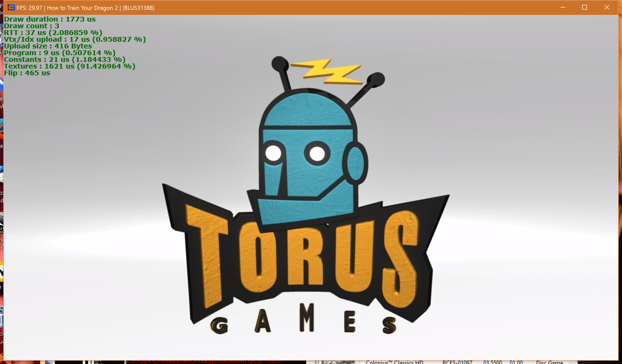Click the window title text with BLUS31388
Viewport: 622px width, 364px height.
[85, 8]
